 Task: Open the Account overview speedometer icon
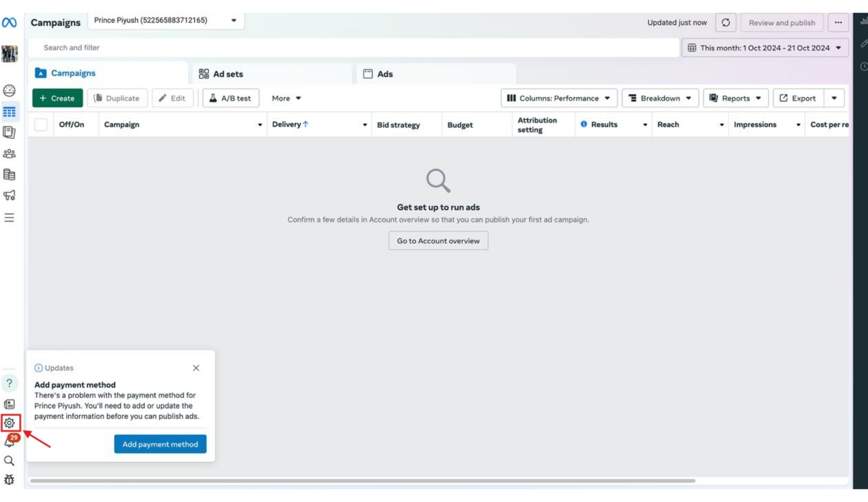click(9, 91)
